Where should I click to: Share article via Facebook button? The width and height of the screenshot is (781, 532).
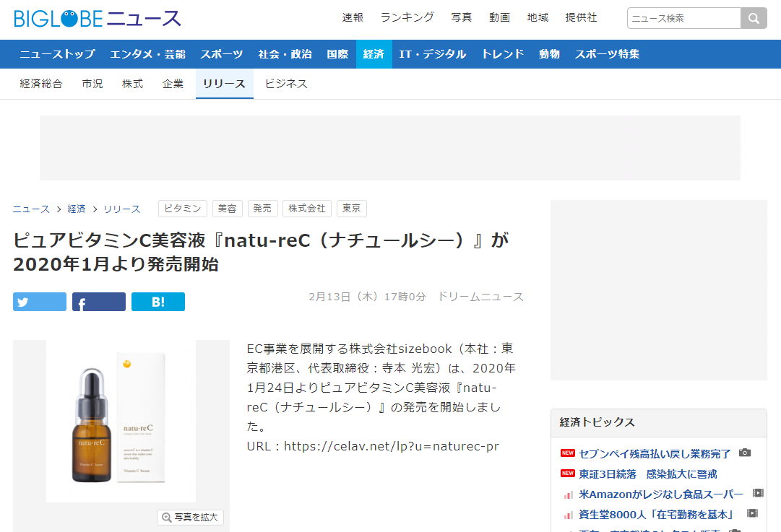point(99,302)
